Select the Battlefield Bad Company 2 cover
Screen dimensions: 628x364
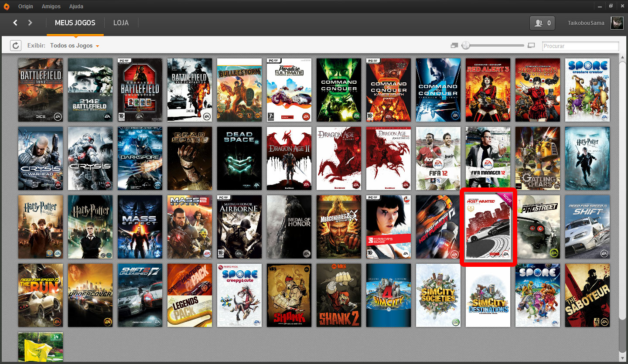click(190, 90)
